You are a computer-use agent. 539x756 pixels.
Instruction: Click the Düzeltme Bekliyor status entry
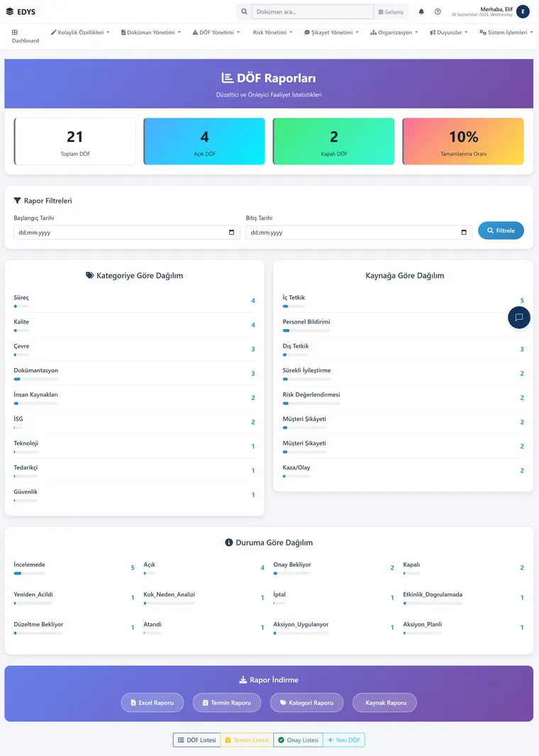tap(74, 628)
